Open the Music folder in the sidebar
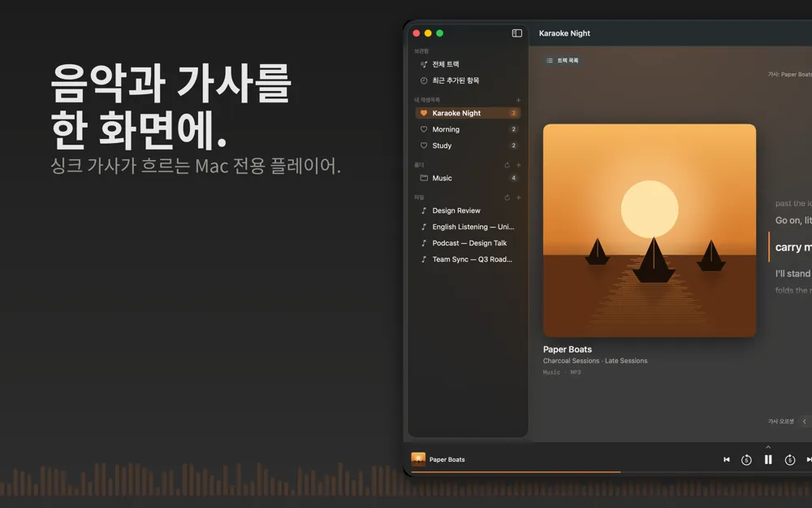The width and height of the screenshot is (812, 508). point(468,178)
